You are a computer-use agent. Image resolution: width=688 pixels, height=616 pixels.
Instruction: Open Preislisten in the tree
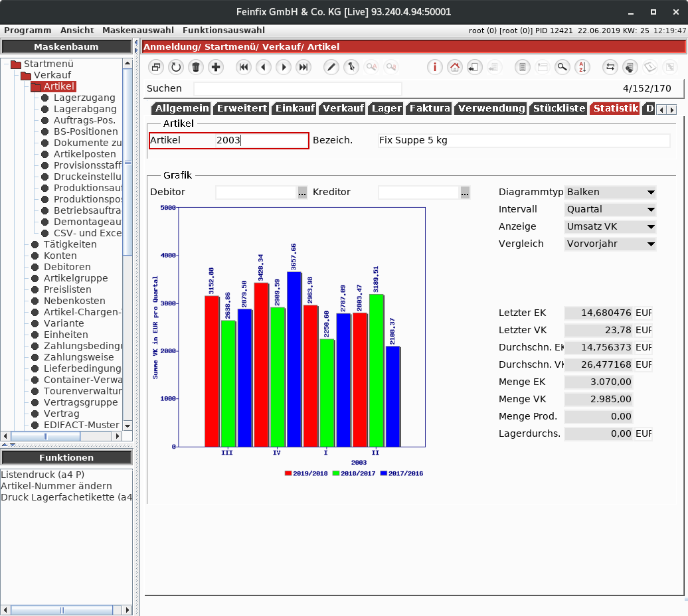(68, 289)
